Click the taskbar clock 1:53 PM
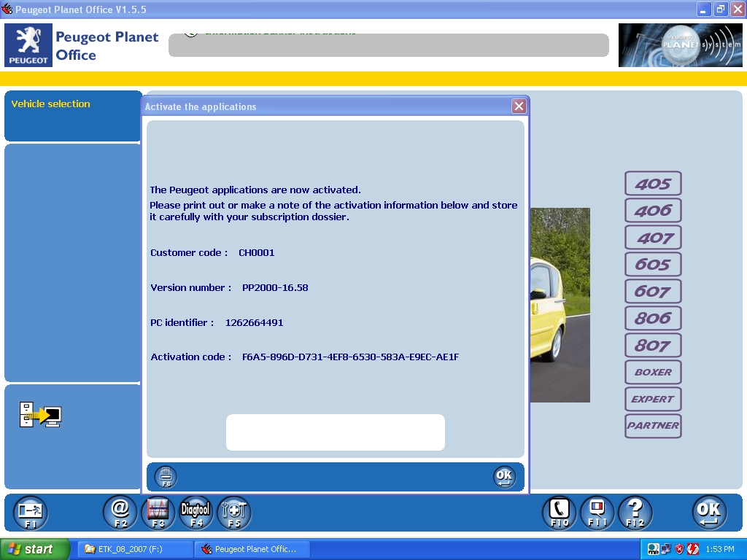Image resolution: width=747 pixels, height=560 pixels. (x=720, y=549)
